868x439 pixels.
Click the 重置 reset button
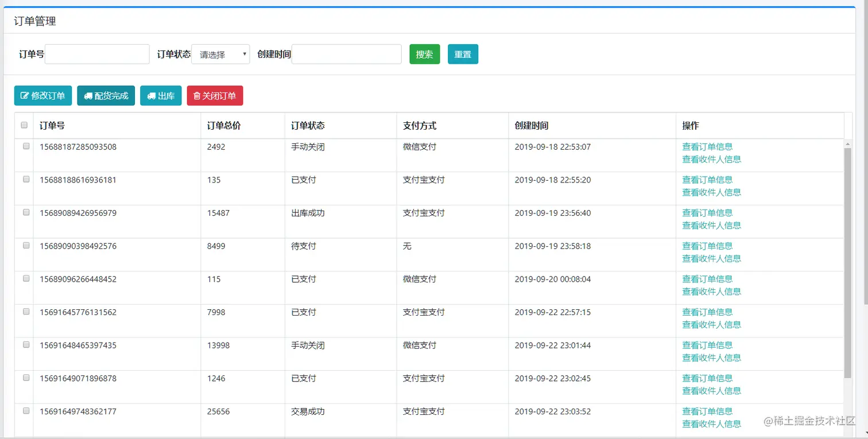[x=463, y=55]
